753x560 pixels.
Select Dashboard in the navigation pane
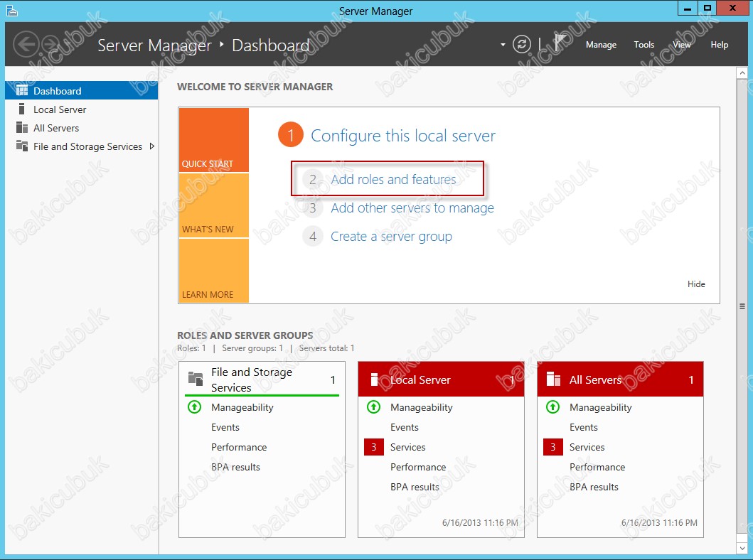coord(82,90)
